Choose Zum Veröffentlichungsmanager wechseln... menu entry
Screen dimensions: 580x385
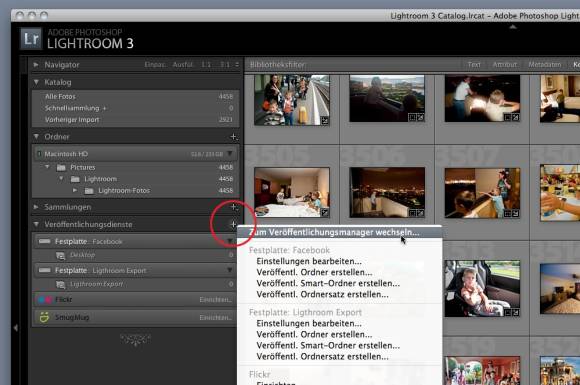pyautogui.click(x=339, y=232)
